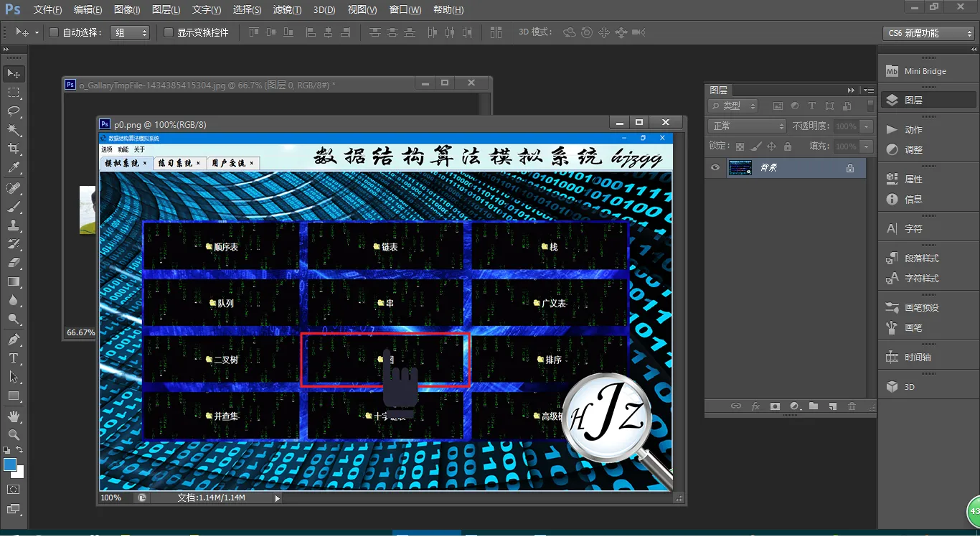Open the 类型 layer filter dropdown
The height and width of the screenshot is (537, 980).
(x=733, y=106)
